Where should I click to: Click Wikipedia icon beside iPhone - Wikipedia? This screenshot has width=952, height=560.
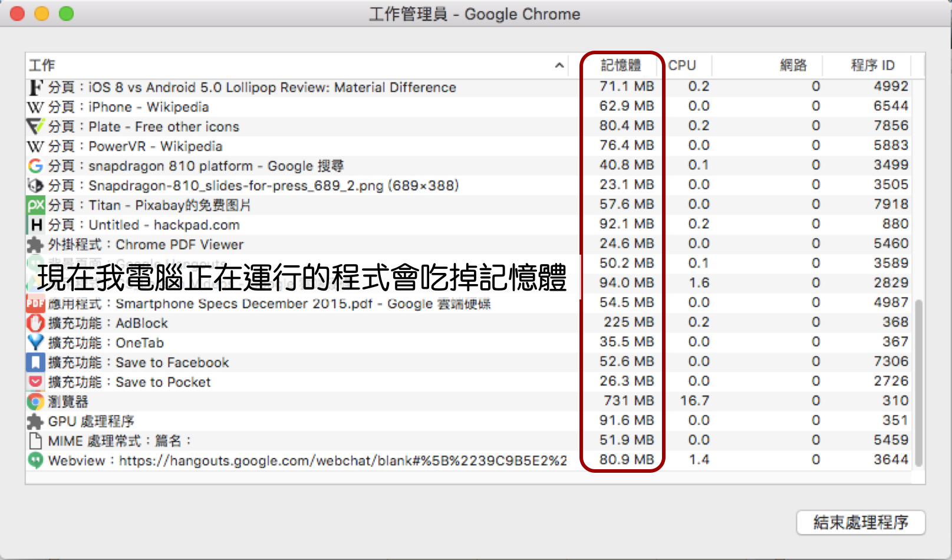coord(35,107)
